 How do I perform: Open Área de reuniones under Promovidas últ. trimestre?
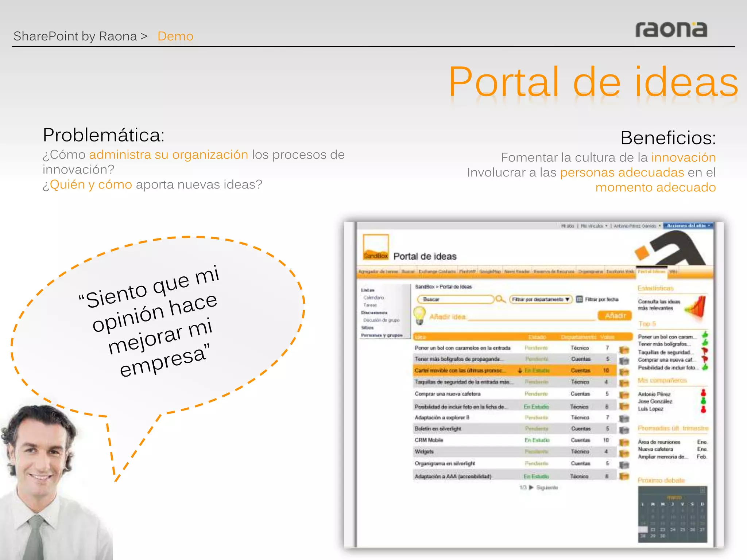click(x=659, y=442)
